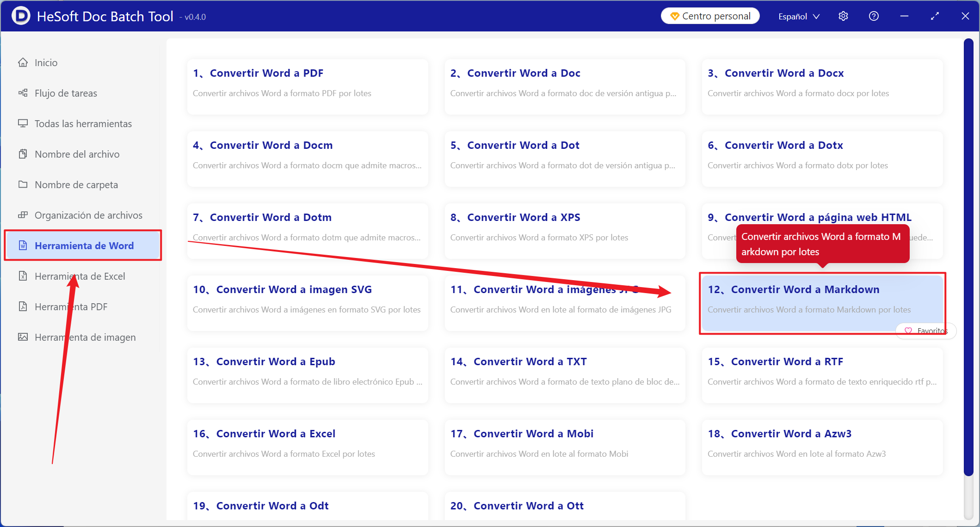Open Convertir Word a Dot card
This screenshot has height=527, width=980.
pyautogui.click(x=565, y=159)
